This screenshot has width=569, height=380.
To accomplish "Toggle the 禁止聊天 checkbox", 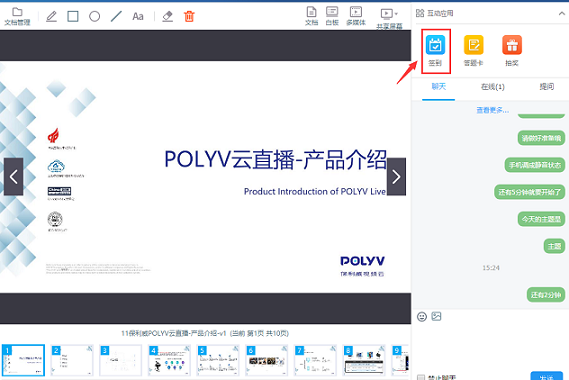I will tap(421, 377).
